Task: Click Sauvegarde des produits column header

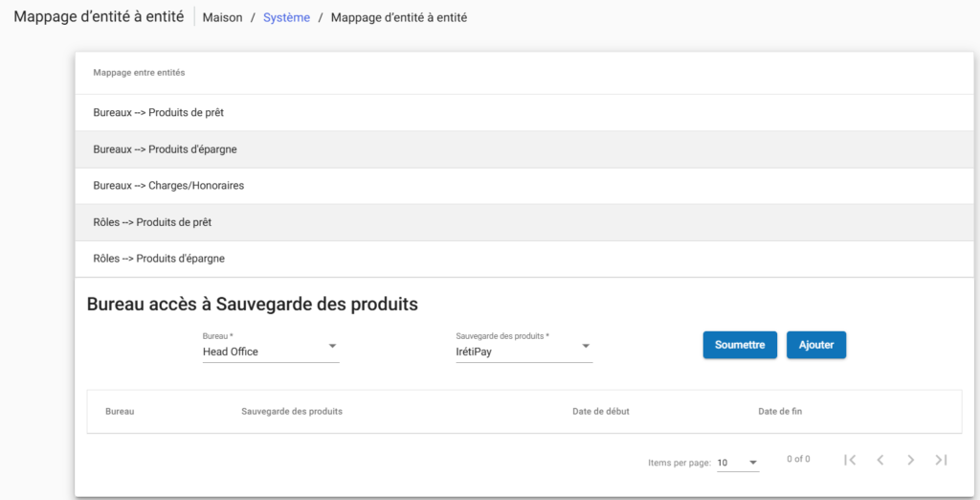Action: (x=292, y=412)
